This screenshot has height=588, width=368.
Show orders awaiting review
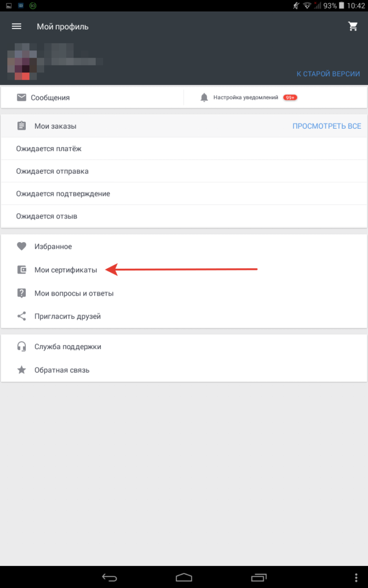coord(47,216)
